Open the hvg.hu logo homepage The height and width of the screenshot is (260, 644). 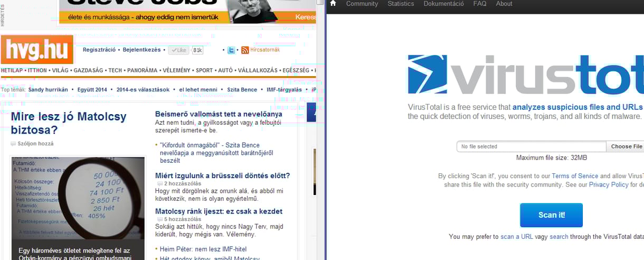click(37, 50)
